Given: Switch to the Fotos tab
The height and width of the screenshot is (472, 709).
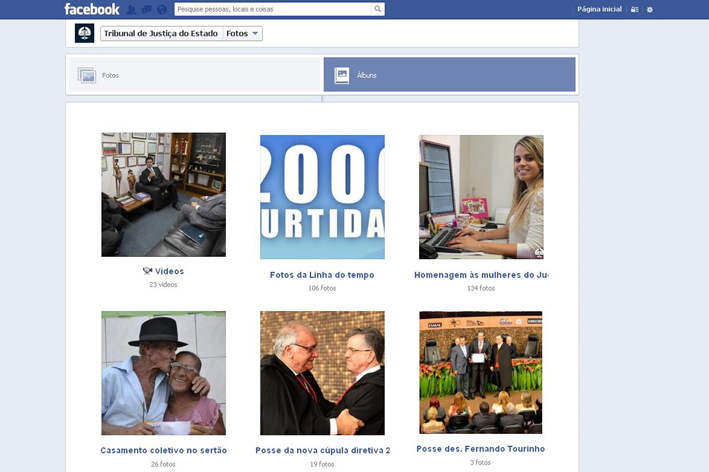Looking at the screenshot, I should point(194,75).
